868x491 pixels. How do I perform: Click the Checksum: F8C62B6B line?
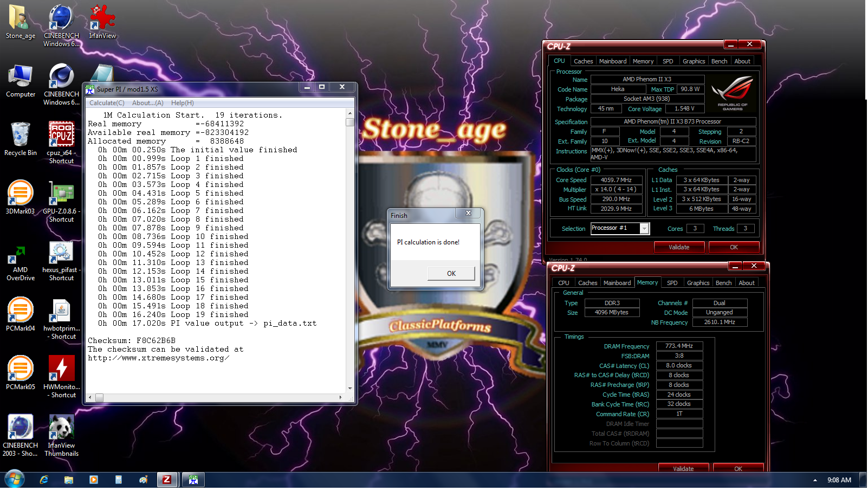132,341
